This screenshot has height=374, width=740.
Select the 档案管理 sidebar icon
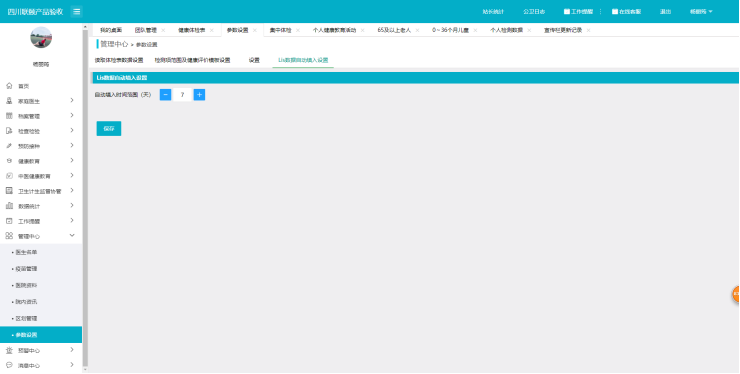click(9, 116)
